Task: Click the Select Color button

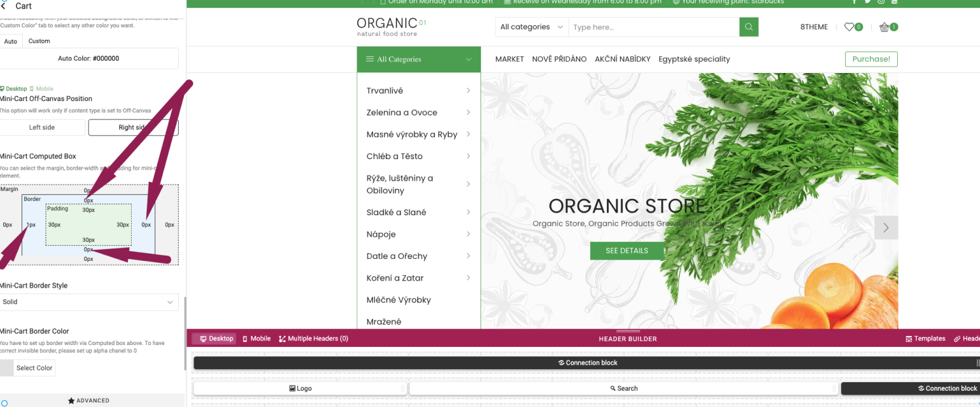Action: (x=35, y=368)
